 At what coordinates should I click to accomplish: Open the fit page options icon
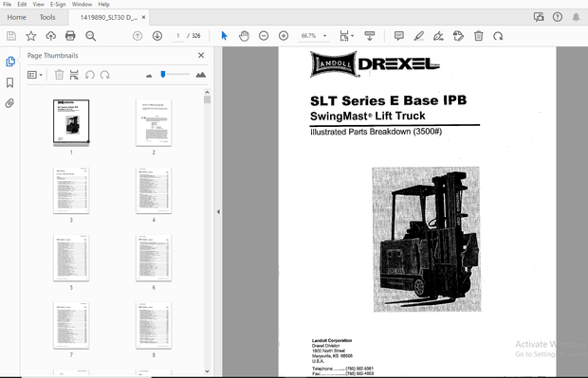346,36
